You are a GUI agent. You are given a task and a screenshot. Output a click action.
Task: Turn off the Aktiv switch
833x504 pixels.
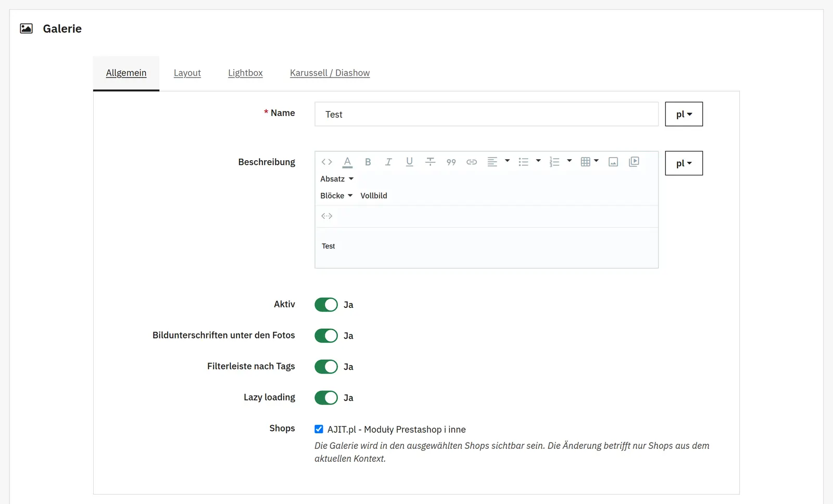(x=326, y=305)
